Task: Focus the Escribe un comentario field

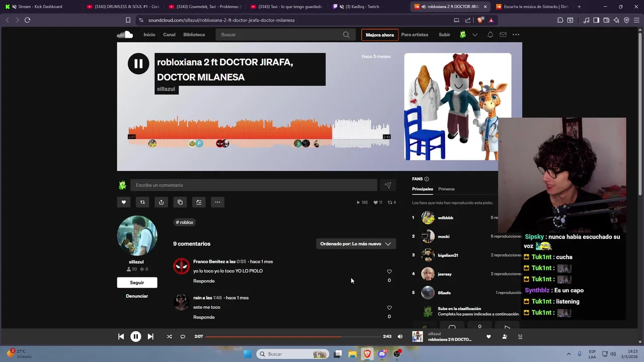Action: point(254,185)
